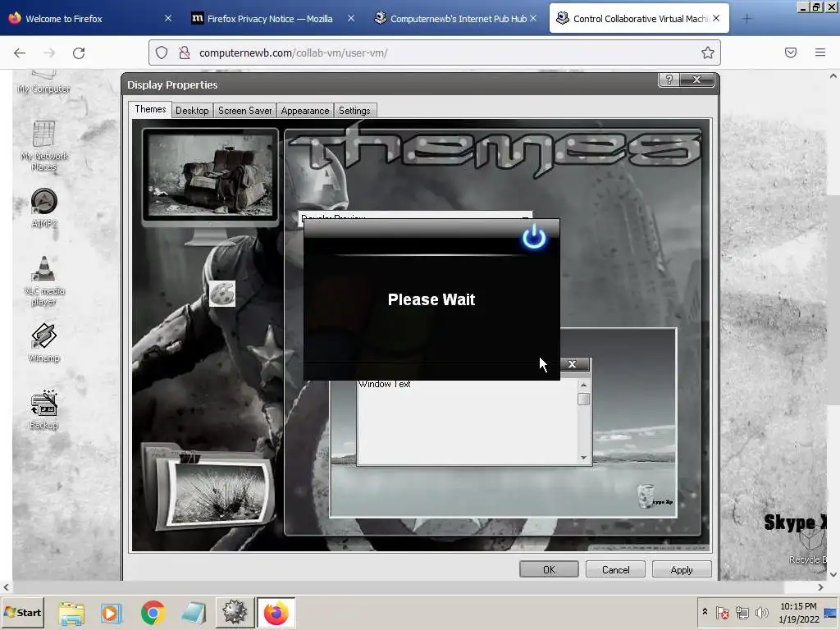Open My Computer desktop icon
Viewport: 840px width, 630px height.
tap(43, 82)
